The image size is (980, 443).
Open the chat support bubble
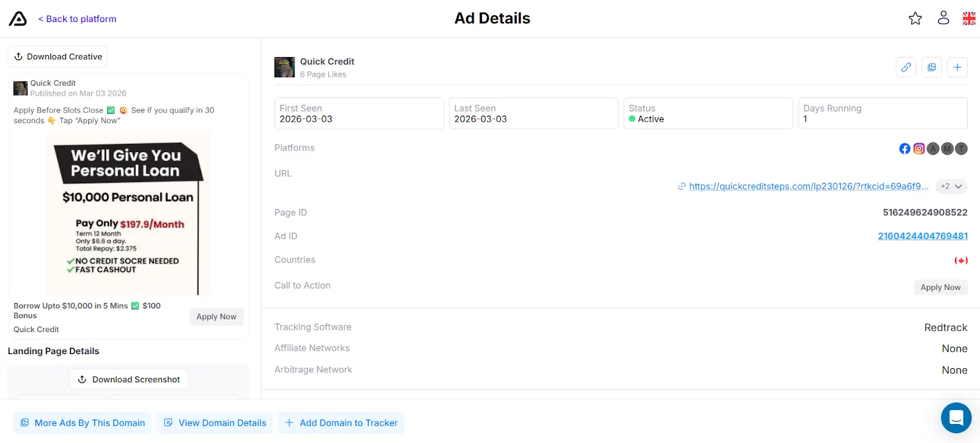click(x=956, y=418)
